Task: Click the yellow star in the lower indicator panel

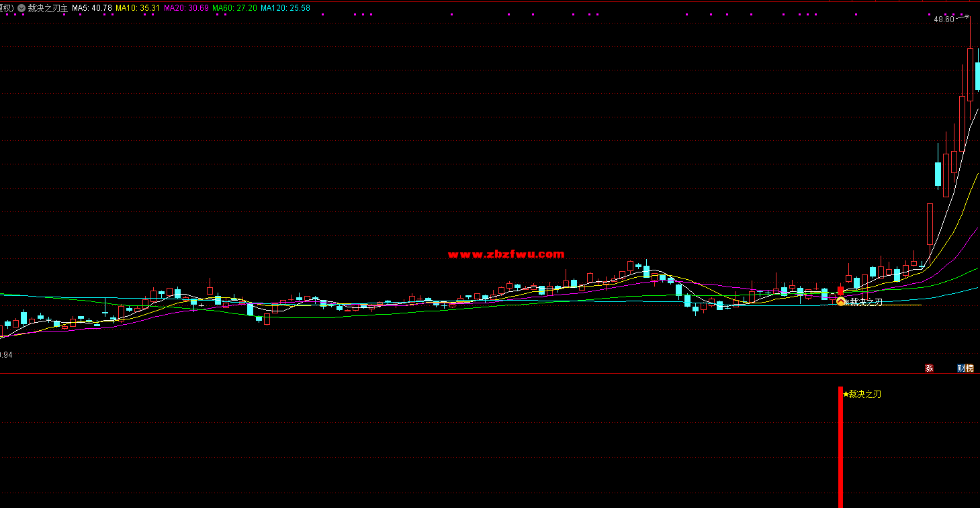Action: coord(846,394)
